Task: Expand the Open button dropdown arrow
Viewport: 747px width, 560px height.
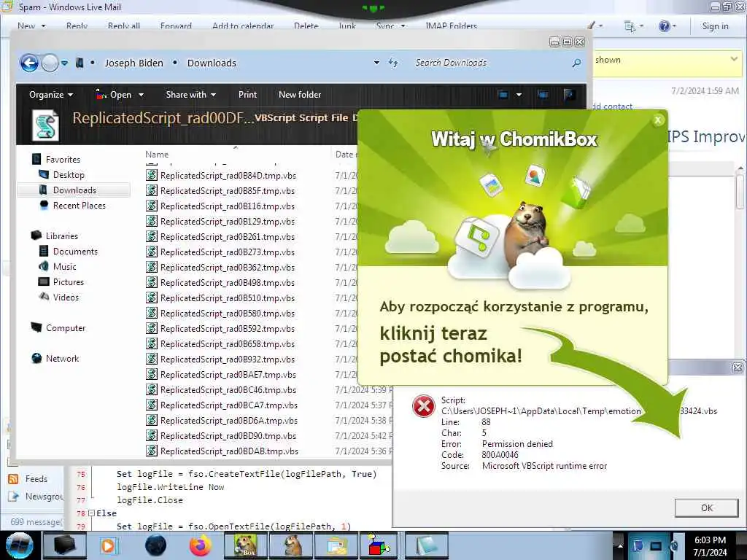Action: pos(141,95)
